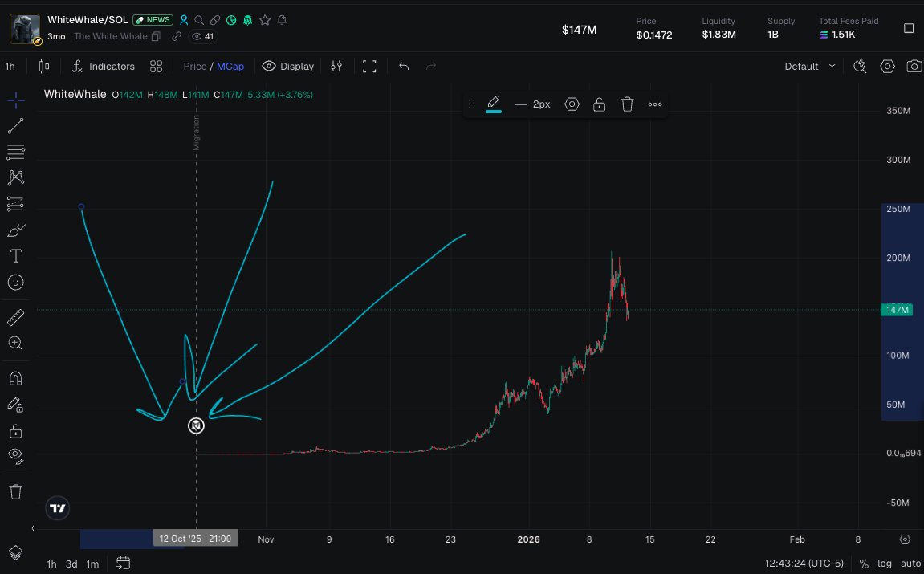Click the quick search lightning magnifier icon
Screen dimensions: 924x574
[860, 67]
